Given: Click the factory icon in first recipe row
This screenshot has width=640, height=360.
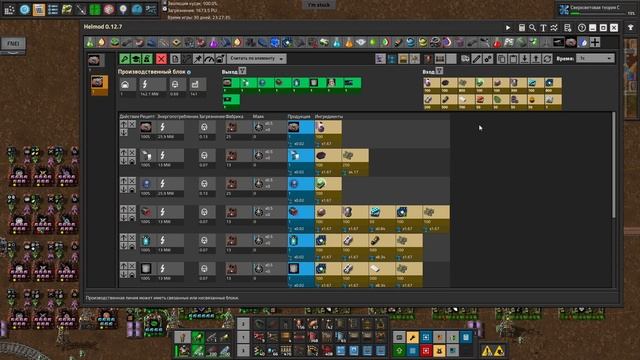Looking at the screenshot, I should click(x=232, y=127).
